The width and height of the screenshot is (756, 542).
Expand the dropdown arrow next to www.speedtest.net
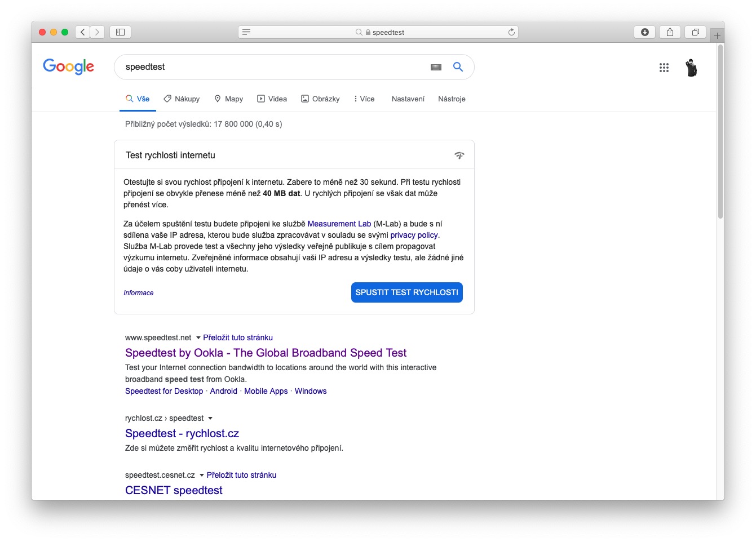pyautogui.click(x=198, y=338)
